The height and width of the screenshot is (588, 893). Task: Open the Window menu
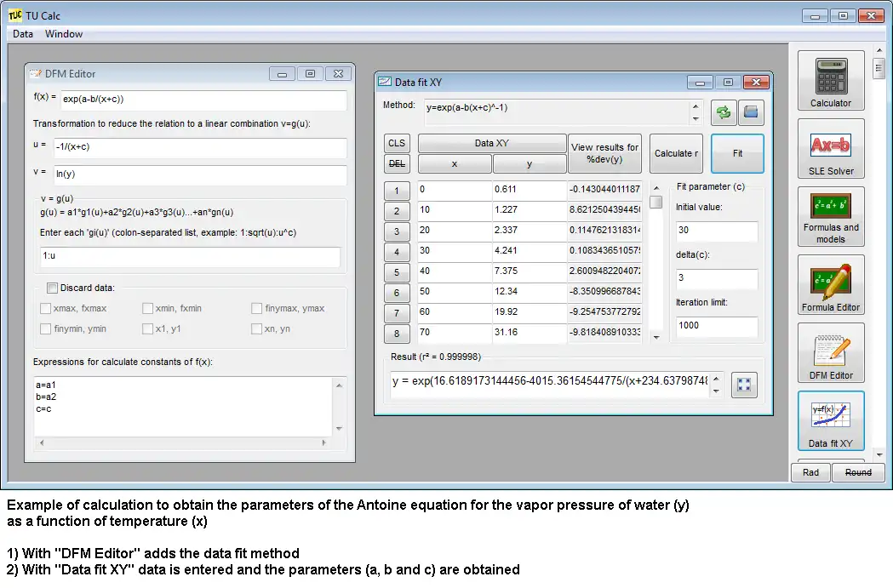(64, 33)
